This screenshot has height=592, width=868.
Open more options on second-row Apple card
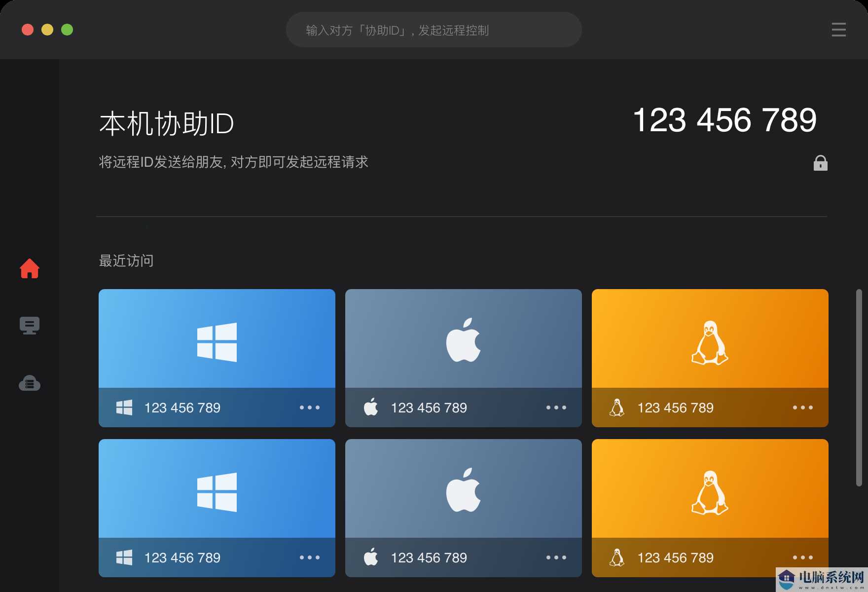556,557
